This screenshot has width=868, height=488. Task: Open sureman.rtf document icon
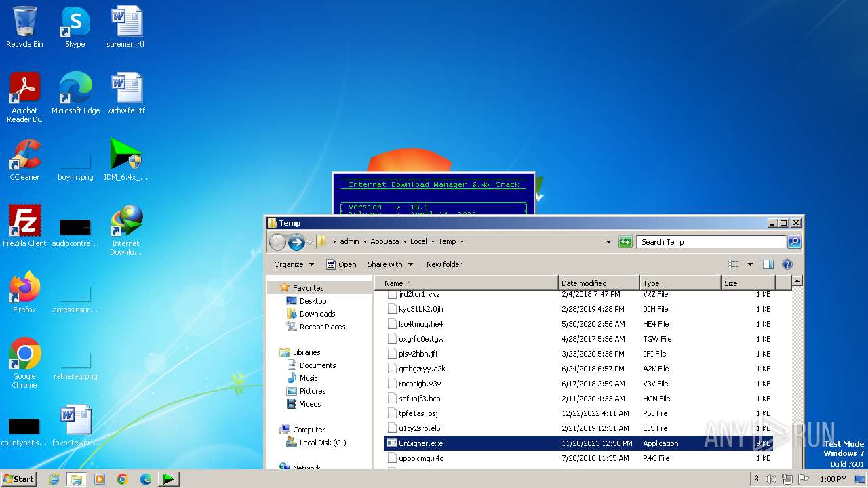click(126, 27)
